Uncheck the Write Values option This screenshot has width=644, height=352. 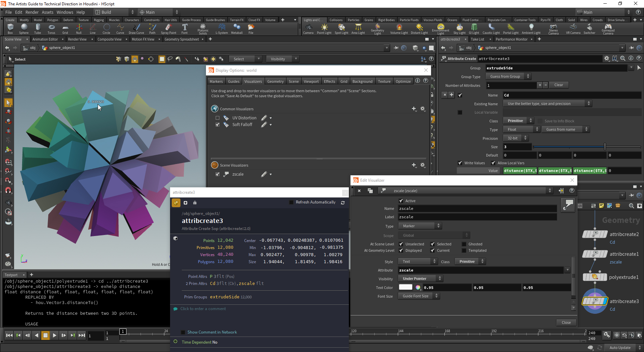[x=460, y=163]
